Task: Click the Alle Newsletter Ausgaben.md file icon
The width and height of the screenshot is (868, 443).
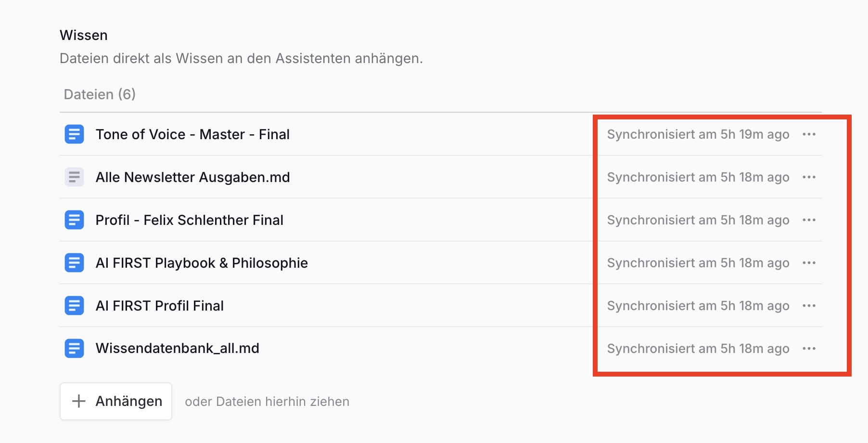Action: point(74,177)
